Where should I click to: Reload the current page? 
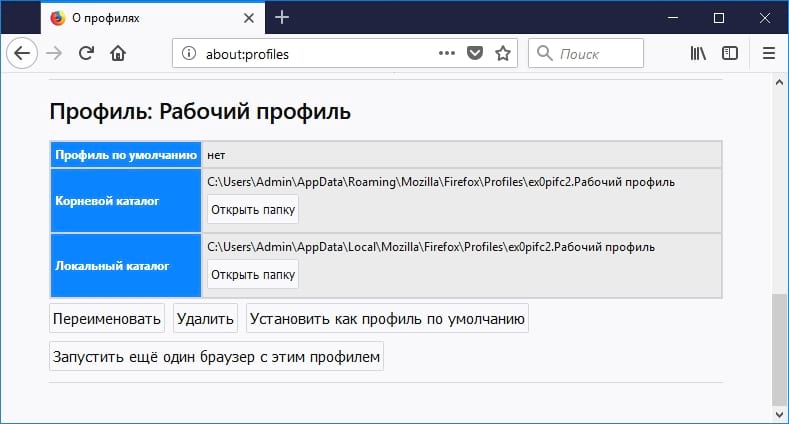[x=86, y=53]
